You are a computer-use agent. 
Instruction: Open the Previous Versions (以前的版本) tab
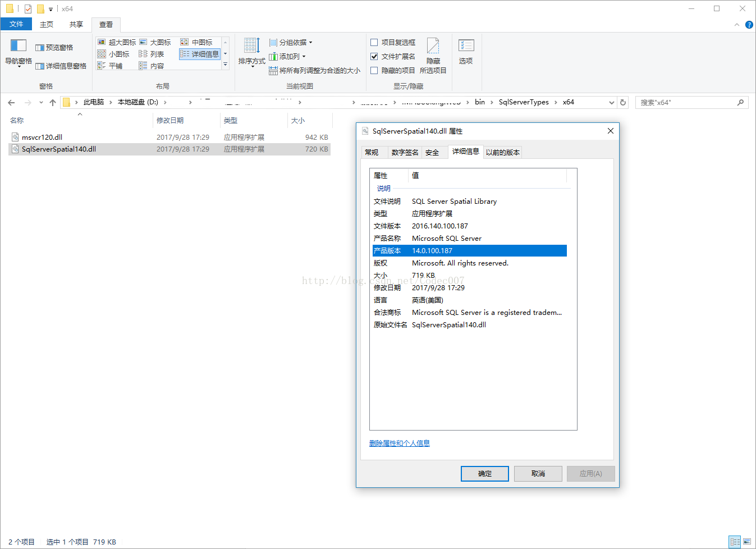click(x=503, y=152)
